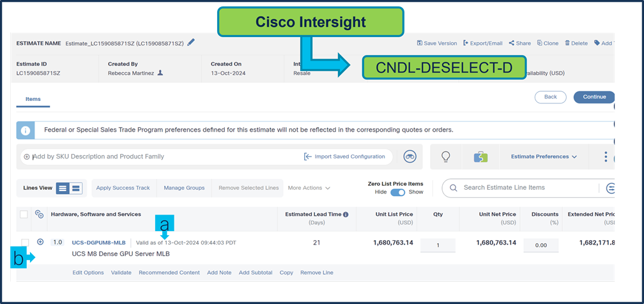The image size is (644, 304).
Task: Open Manage Groups
Action: point(184,188)
